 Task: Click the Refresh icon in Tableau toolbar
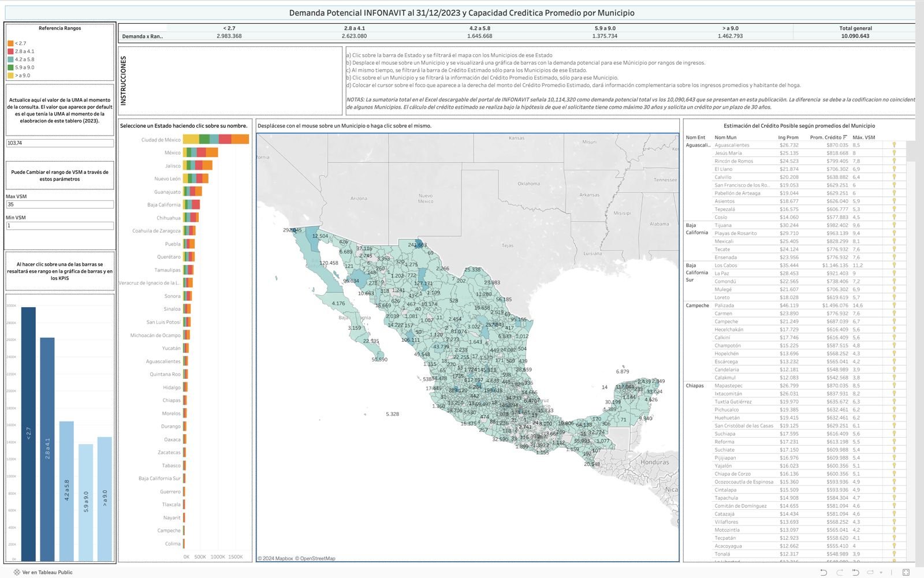(x=869, y=572)
